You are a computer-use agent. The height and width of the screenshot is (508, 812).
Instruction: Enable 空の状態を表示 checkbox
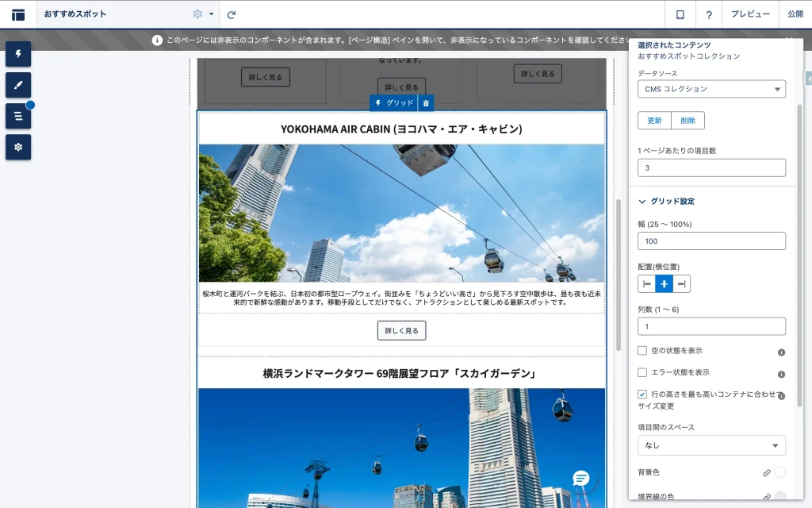[642, 350]
